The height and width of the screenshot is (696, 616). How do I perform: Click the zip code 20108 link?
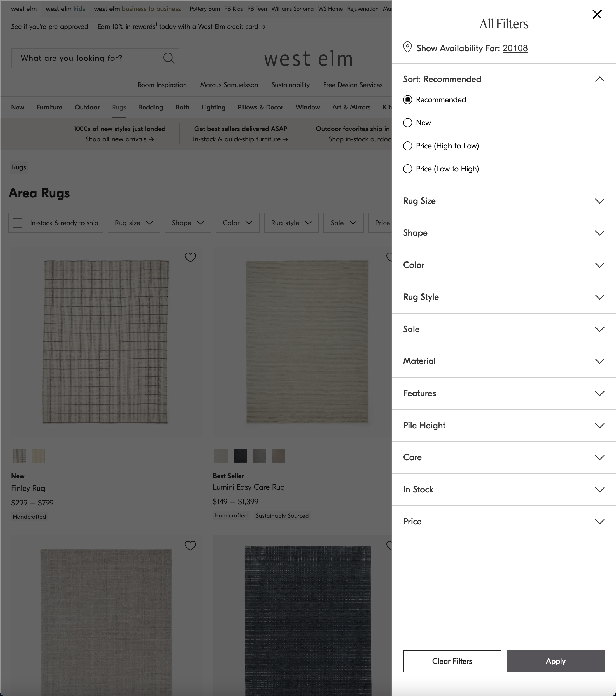pos(515,48)
